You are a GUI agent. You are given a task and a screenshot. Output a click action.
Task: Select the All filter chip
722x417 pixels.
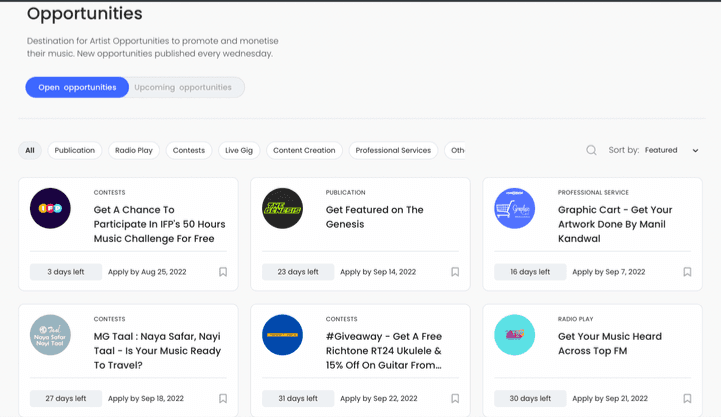tap(30, 151)
